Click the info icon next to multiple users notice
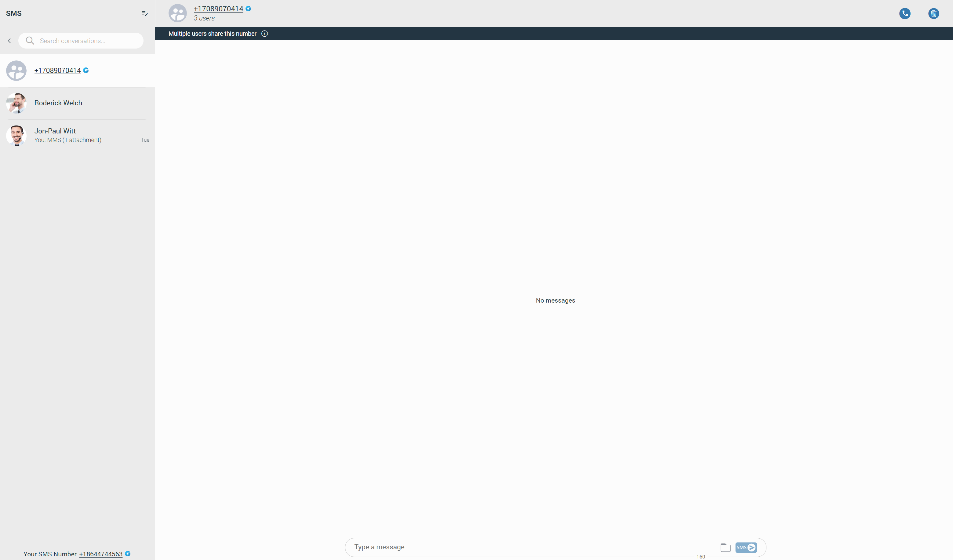Screen dimensions: 953x560 pyautogui.click(x=264, y=33)
